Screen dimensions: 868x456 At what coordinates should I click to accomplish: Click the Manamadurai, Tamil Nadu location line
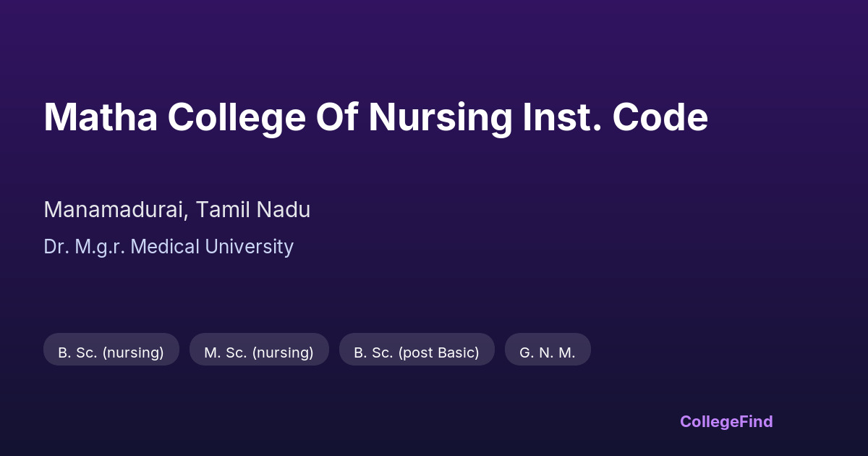(x=176, y=210)
